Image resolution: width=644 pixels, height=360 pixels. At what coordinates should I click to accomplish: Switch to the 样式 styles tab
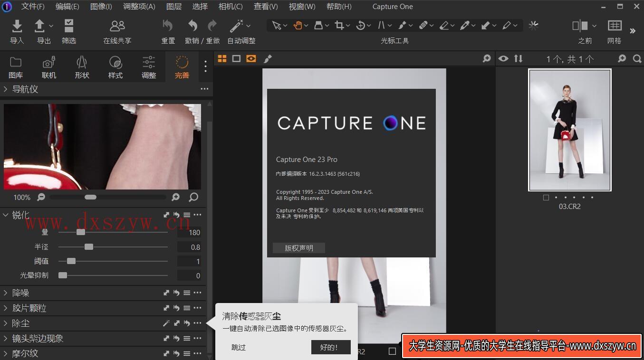[x=115, y=67]
